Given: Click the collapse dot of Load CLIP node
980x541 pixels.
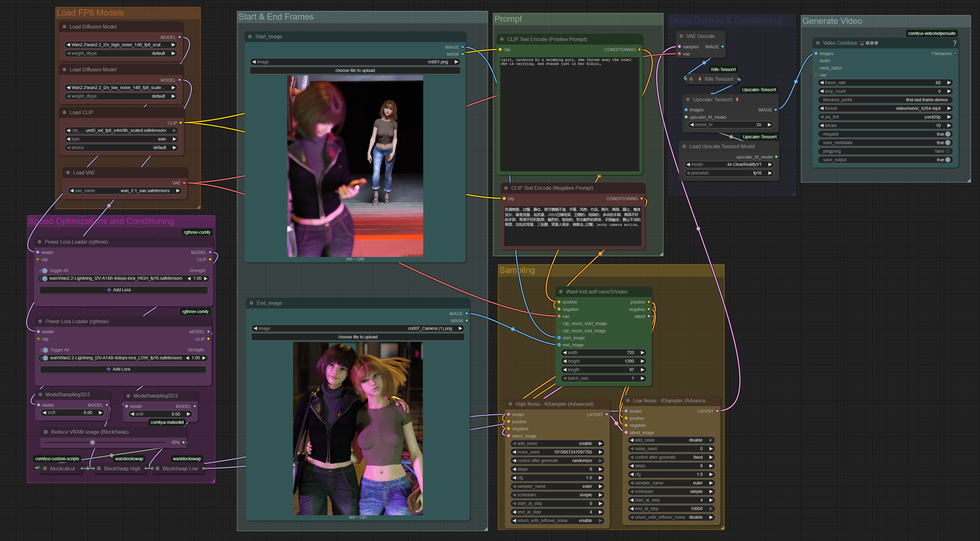Looking at the screenshot, I should tap(64, 112).
